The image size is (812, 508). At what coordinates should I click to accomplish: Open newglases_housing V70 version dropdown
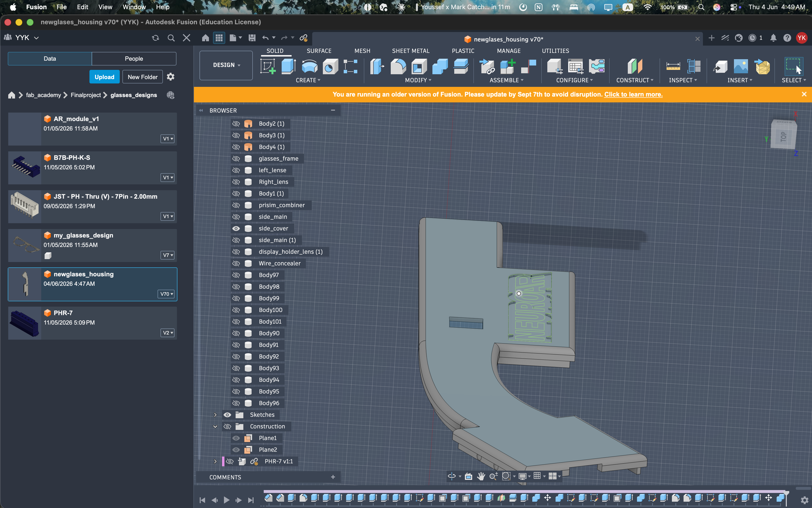point(167,294)
